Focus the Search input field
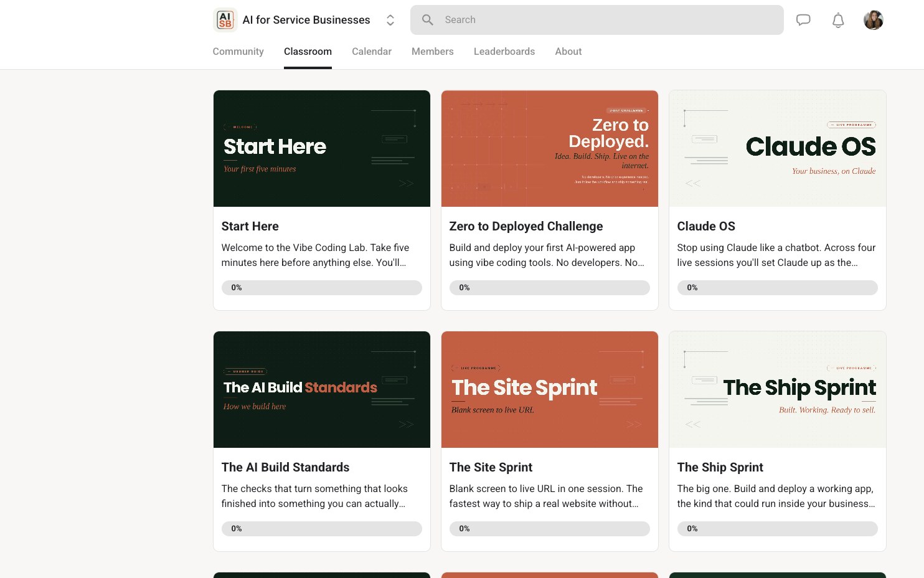The height and width of the screenshot is (578, 924). [596, 20]
